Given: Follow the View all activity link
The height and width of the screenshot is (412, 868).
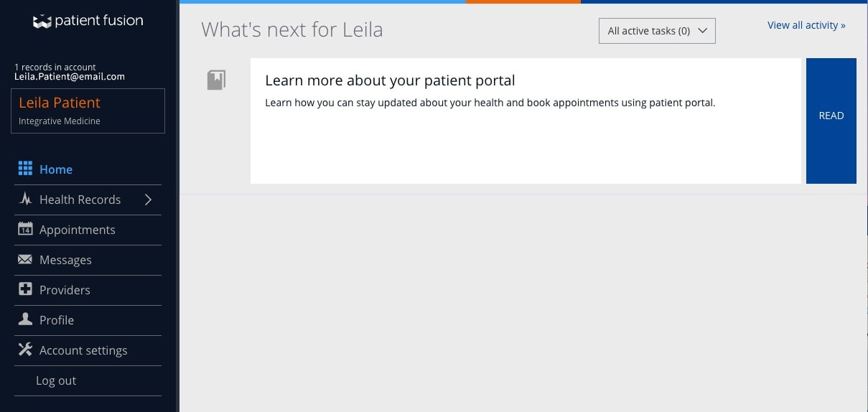Looking at the screenshot, I should click(x=806, y=25).
